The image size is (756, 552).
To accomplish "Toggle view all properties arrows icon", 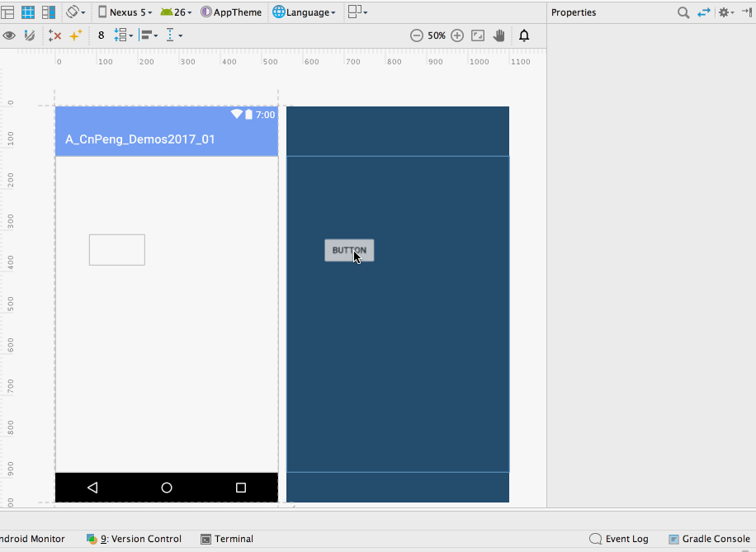I will pyautogui.click(x=704, y=12).
